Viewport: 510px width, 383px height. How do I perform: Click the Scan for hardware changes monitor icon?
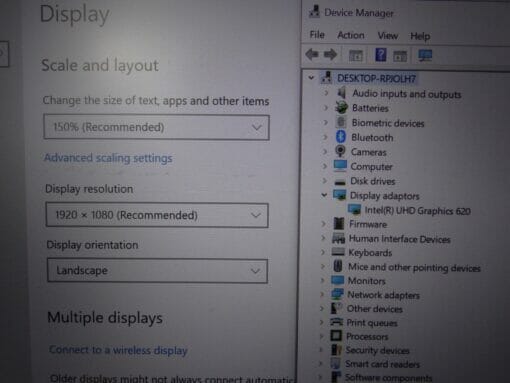425,55
